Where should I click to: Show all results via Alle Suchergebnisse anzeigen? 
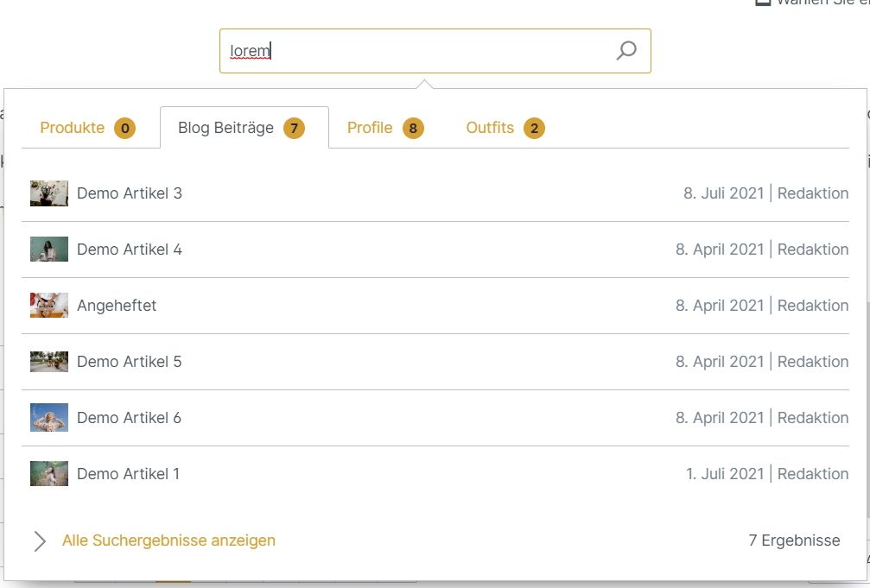coord(168,541)
